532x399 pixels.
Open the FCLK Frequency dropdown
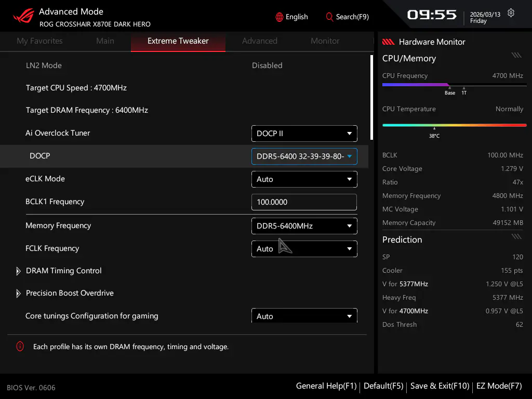point(304,249)
